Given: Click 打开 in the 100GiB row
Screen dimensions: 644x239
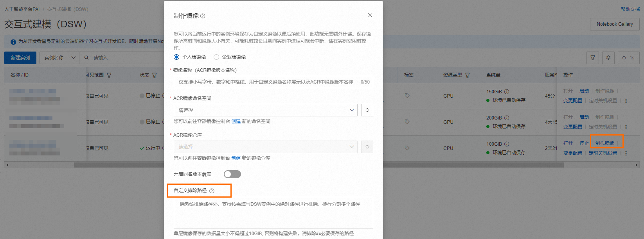Looking at the screenshot, I should tap(568, 143).
